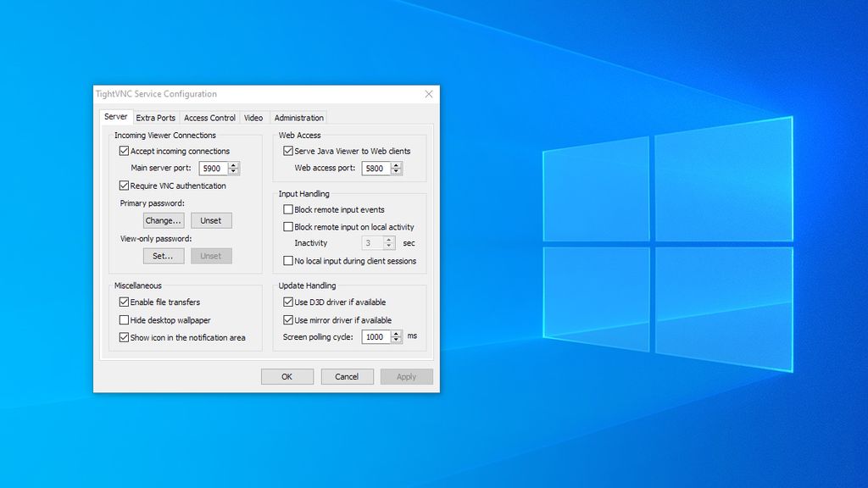Image resolution: width=868 pixels, height=488 pixels.
Task: Disable Use D3D driver if available
Action: point(288,302)
